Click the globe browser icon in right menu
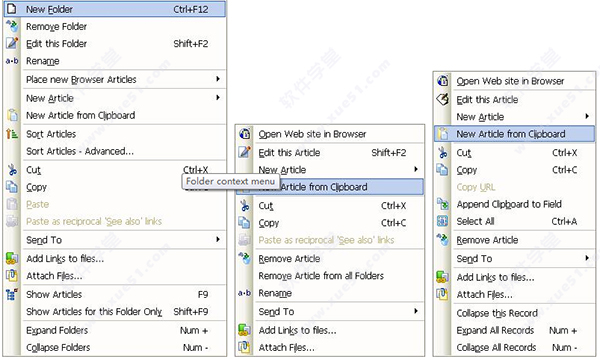Screen dimensions: 600x362 (443, 80)
